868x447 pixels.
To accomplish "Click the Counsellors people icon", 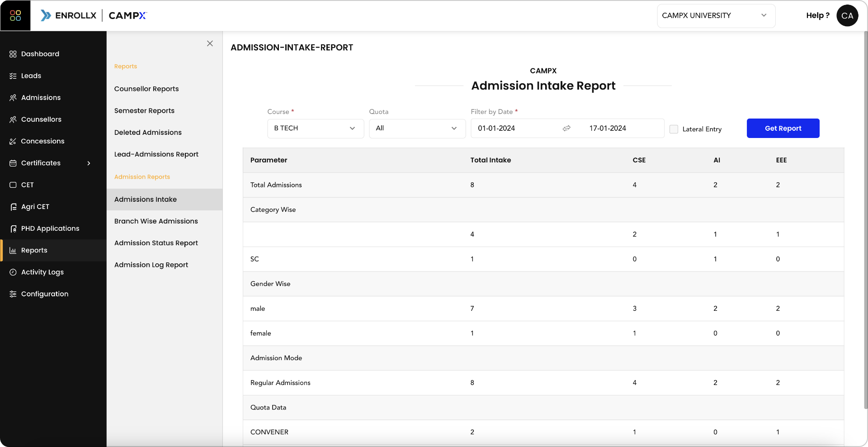I will pos(13,119).
